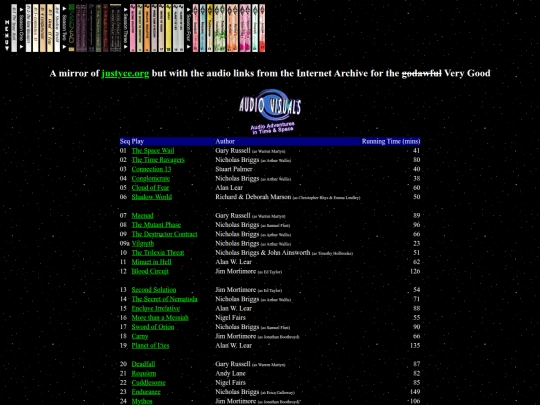Open The Time Ravagers play link
The height and width of the screenshot is (405, 540).
pyautogui.click(x=158, y=160)
